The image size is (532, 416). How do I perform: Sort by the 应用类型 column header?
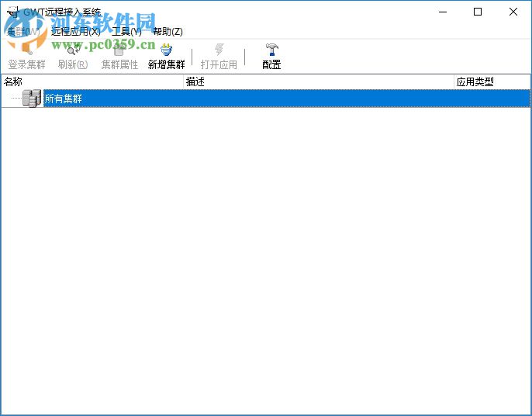point(492,81)
